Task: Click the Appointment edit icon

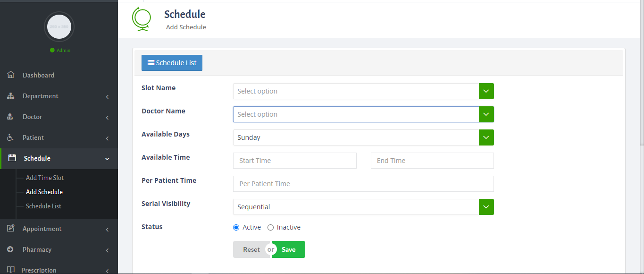Action: pos(10,229)
